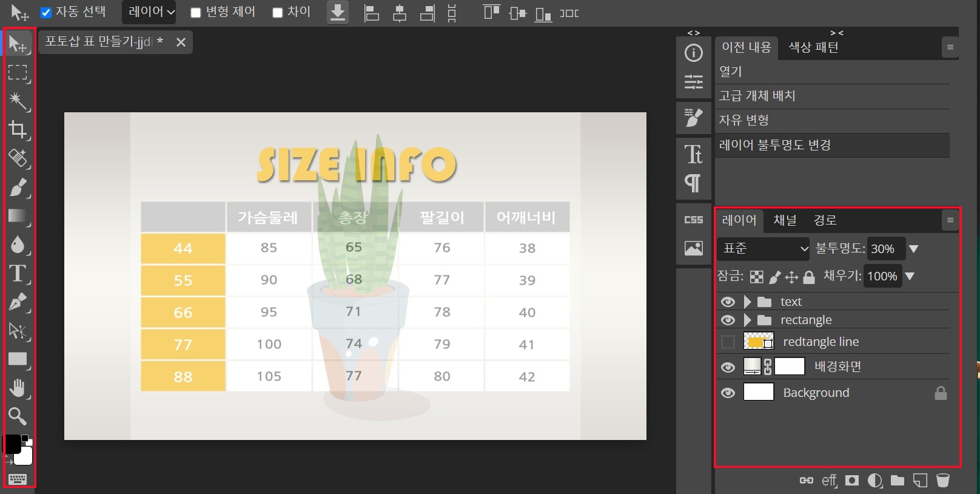Show the redtangle line layer

pos(728,342)
